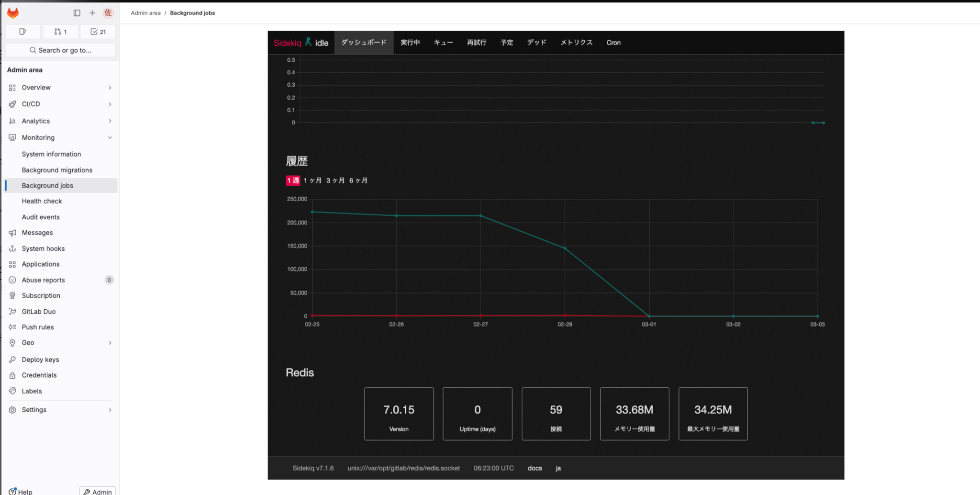Open the to-do list counter showing 21
The image size is (980, 495).
click(98, 32)
